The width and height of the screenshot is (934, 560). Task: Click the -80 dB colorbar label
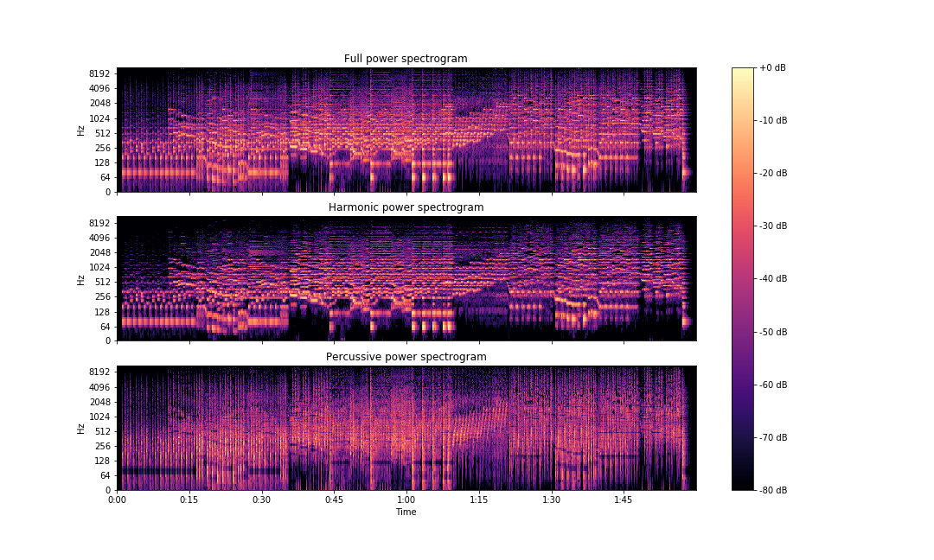tap(771, 490)
